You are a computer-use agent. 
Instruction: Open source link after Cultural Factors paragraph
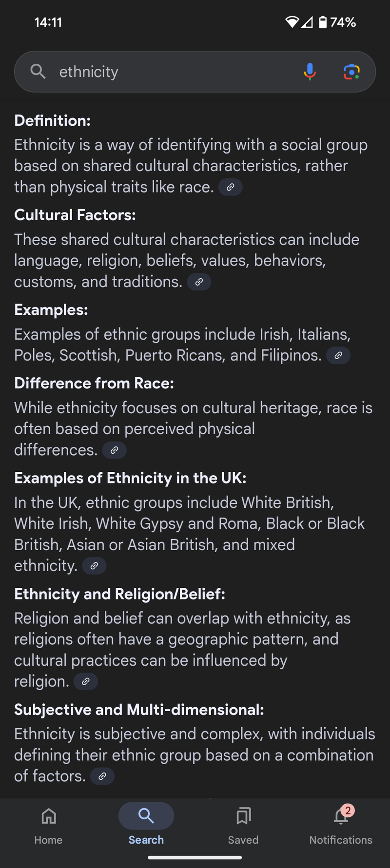pyautogui.click(x=199, y=282)
